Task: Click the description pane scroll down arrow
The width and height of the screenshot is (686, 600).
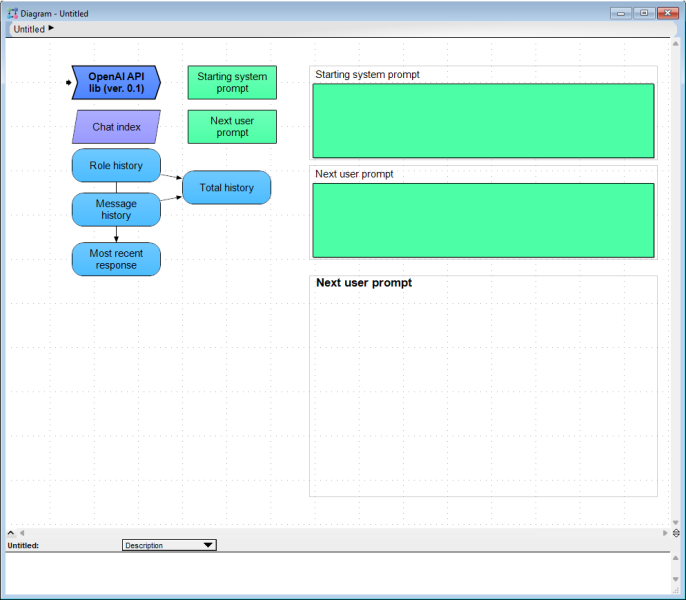Action: pos(676,579)
